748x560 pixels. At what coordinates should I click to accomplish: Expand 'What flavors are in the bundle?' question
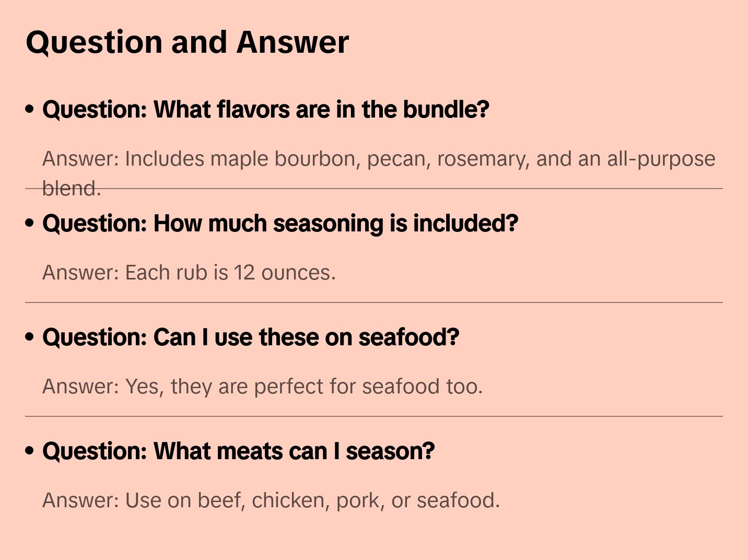265,110
